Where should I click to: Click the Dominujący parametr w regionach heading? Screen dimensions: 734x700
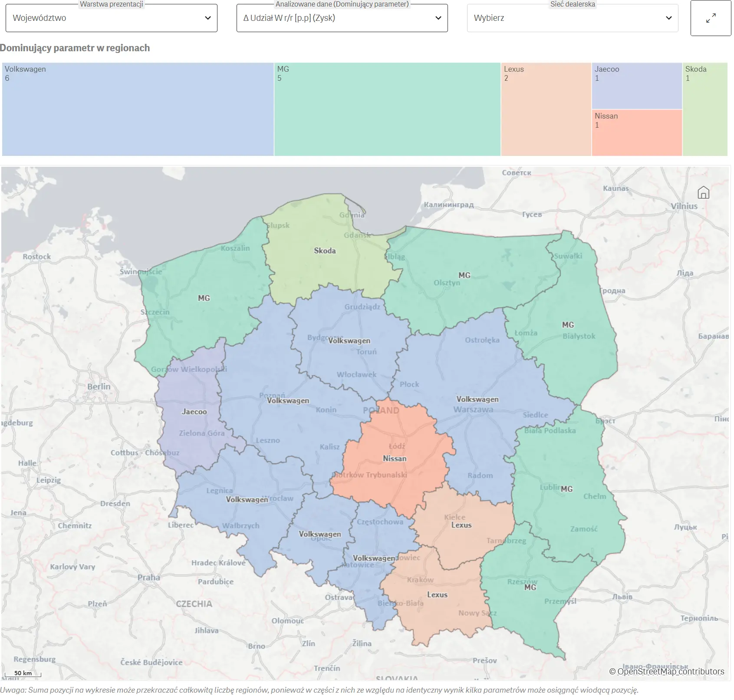[75, 48]
